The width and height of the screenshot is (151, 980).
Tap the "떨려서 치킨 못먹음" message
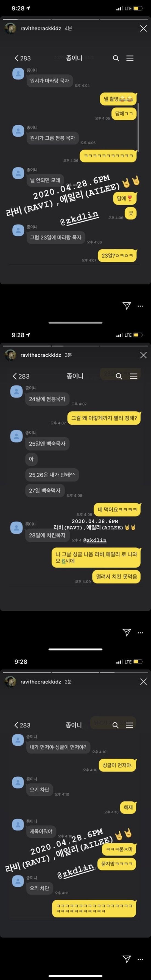point(116,576)
